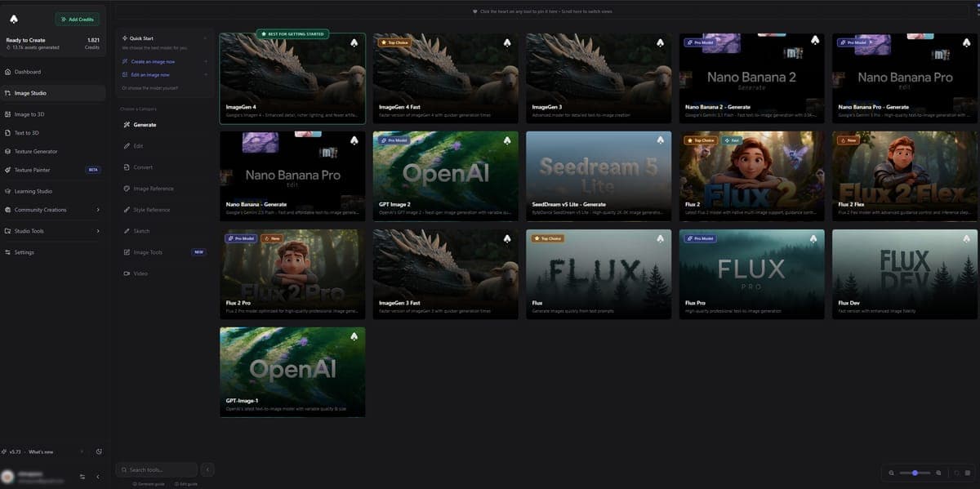Open the GPT-Image-1 model card
This screenshot has height=489, width=980.
[x=292, y=372]
